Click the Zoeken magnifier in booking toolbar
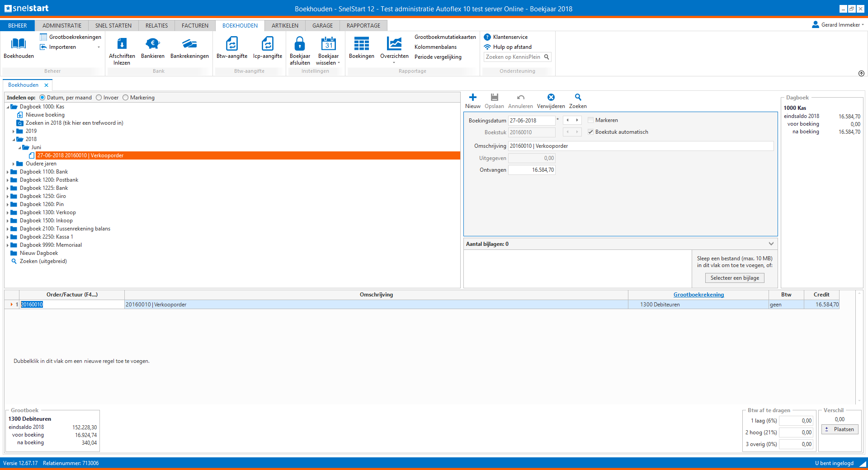868x470 pixels. point(578,98)
